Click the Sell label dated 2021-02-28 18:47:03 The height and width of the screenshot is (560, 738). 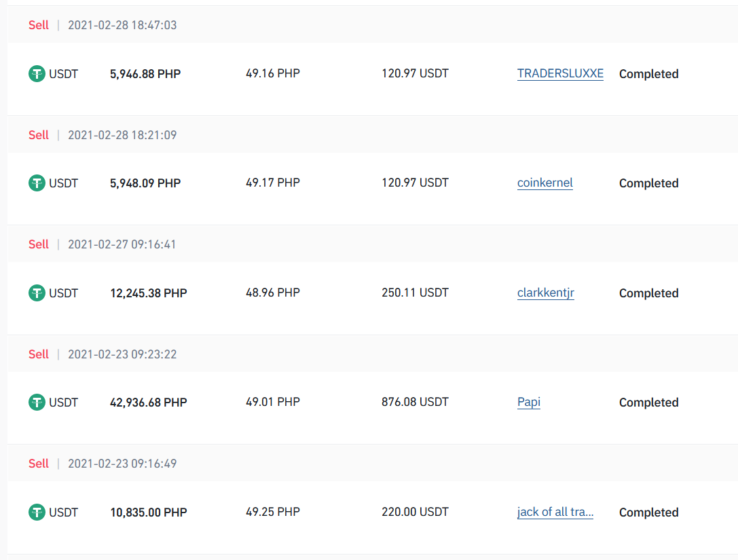[x=39, y=25]
